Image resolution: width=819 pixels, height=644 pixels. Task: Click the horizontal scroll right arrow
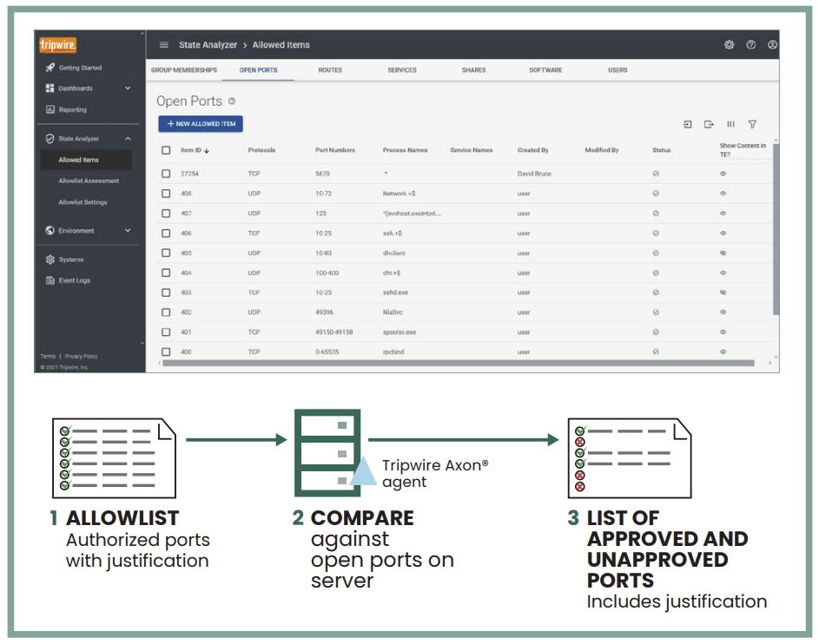click(x=769, y=363)
